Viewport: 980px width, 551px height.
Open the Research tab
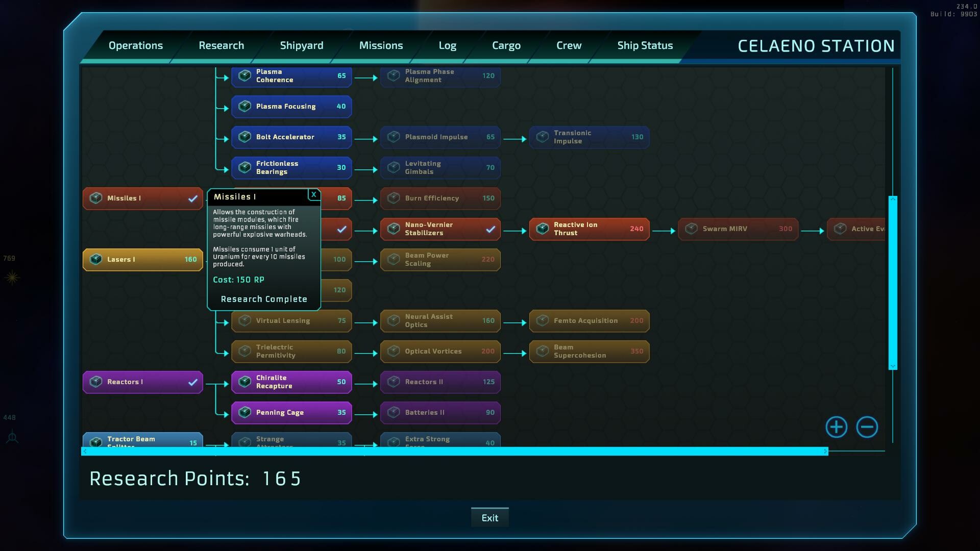pos(221,45)
